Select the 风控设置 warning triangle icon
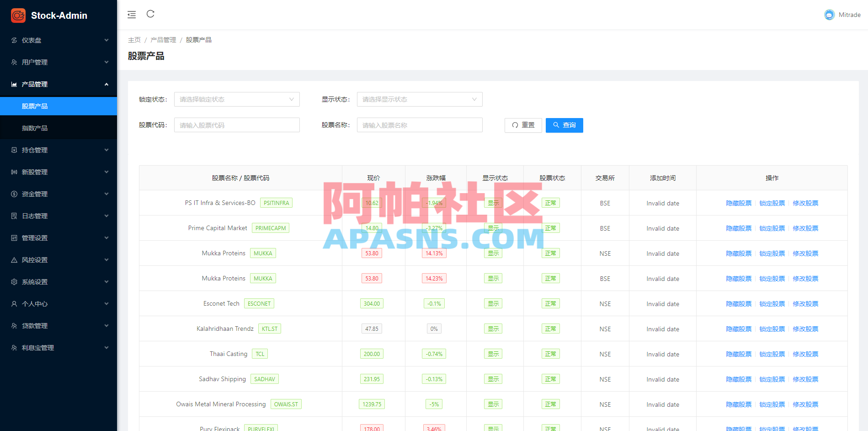The width and height of the screenshot is (868, 431). click(x=14, y=259)
